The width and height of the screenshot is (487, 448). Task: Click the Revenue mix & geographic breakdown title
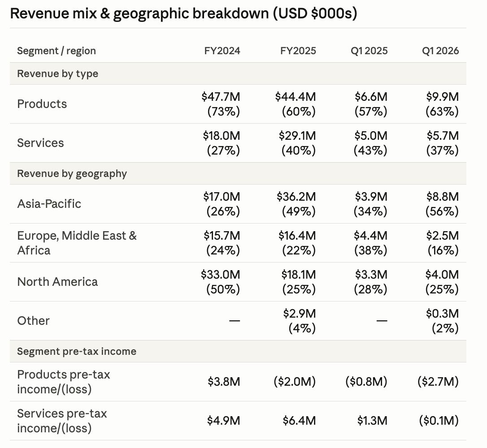(x=183, y=13)
